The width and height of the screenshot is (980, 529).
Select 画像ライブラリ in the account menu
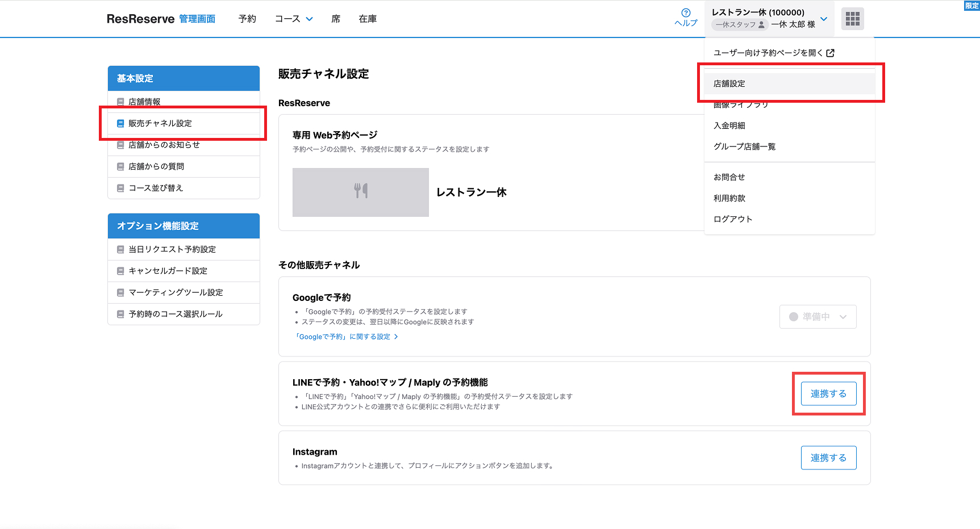pyautogui.click(x=790, y=104)
